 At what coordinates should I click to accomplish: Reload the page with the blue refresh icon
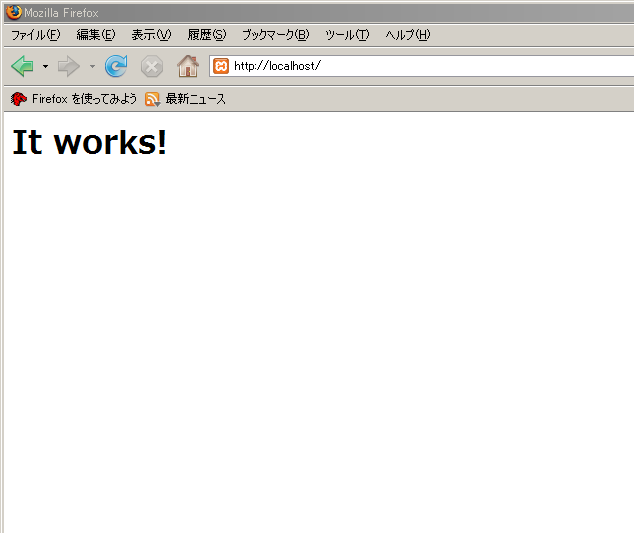(x=116, y=66)
